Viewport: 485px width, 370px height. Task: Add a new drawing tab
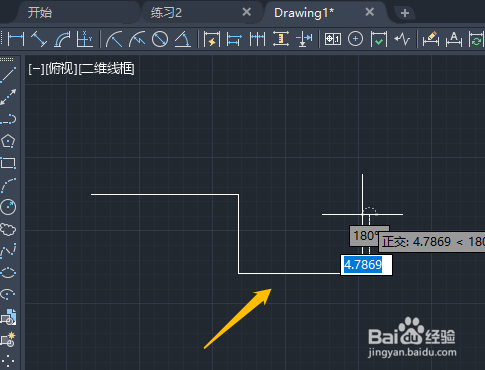click(405, 13)
